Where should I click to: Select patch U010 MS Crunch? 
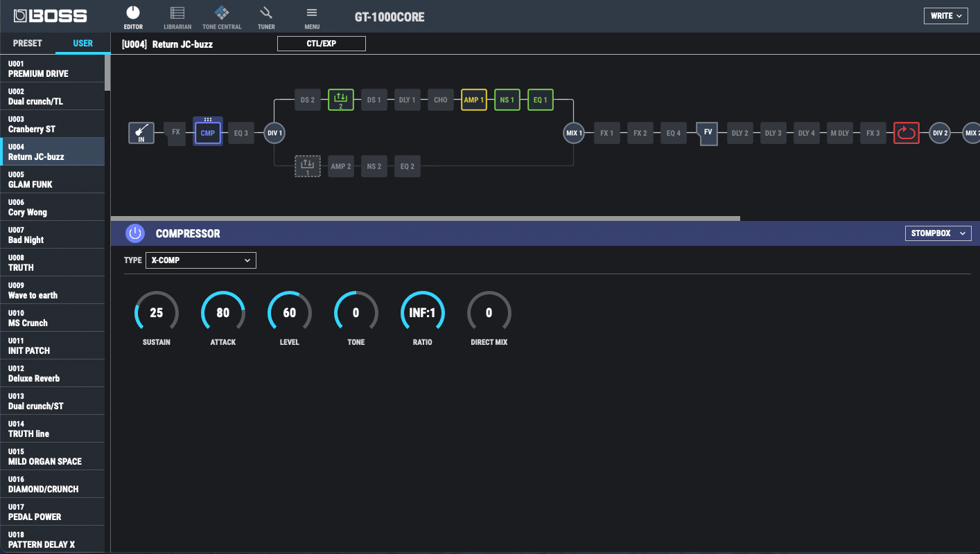[52, 318]
